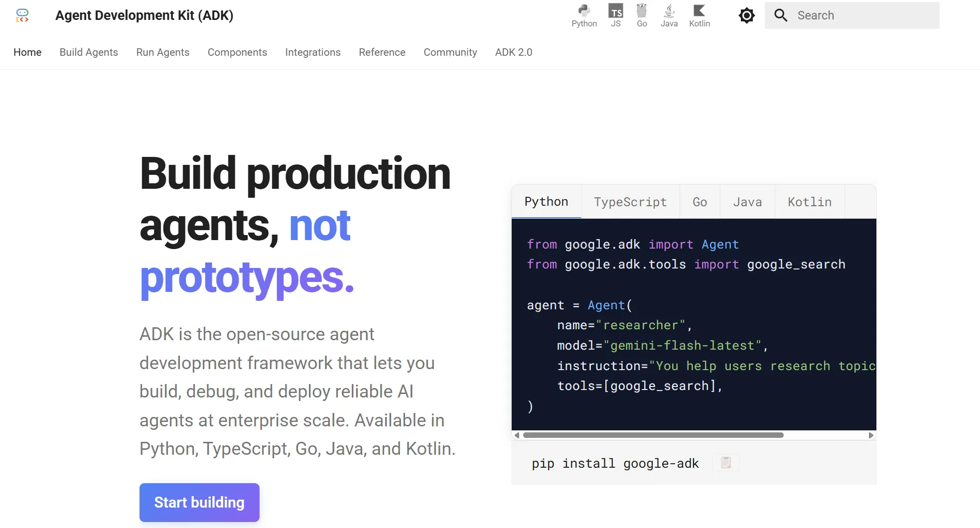This screenshot has width=980, height=528.
Task: Open the Community nav tab
Action: coord(450,52)
